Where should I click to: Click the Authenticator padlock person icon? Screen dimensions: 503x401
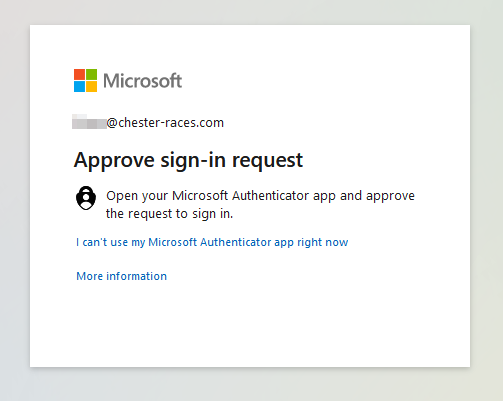pos(86,198)
